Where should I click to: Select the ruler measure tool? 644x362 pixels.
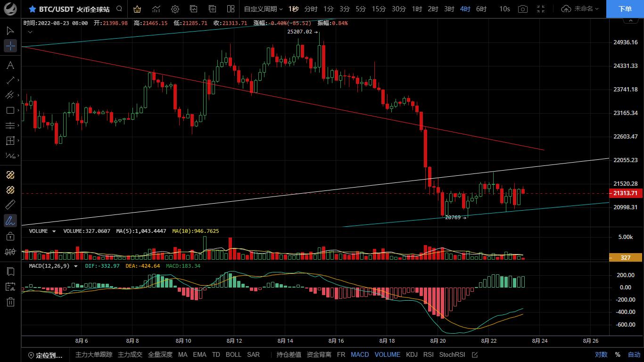pos(10,205)
